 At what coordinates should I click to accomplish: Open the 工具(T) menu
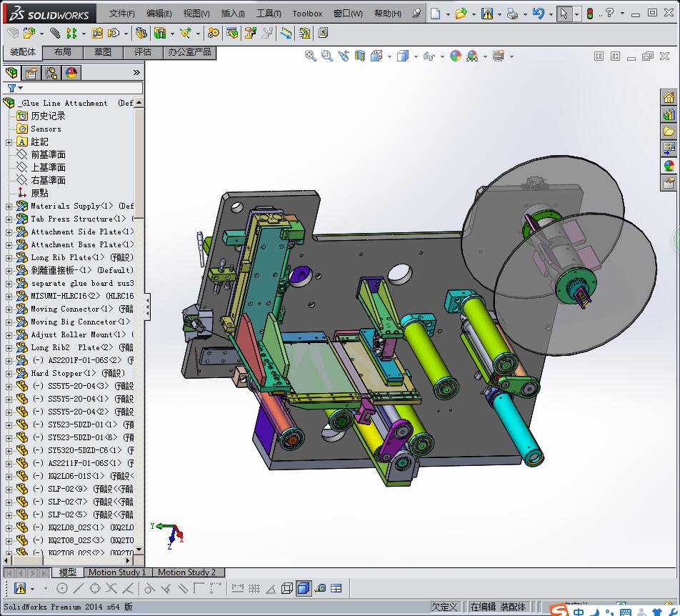[x=269, y=14]
